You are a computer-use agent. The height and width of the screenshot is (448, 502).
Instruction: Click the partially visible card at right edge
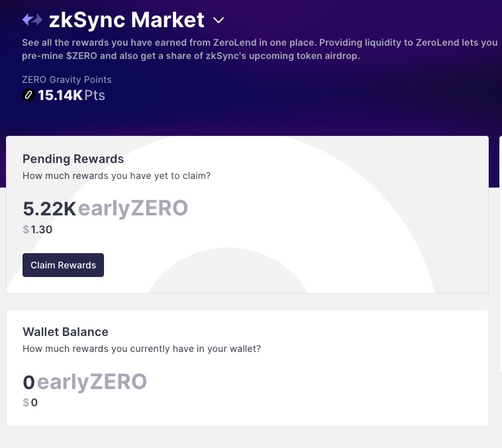499,252
